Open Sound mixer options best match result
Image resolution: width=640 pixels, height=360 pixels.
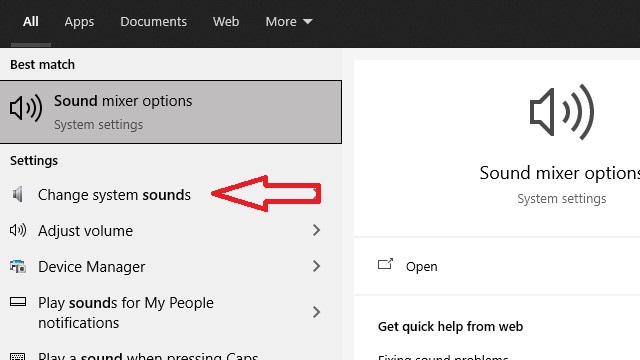point(171,112)
